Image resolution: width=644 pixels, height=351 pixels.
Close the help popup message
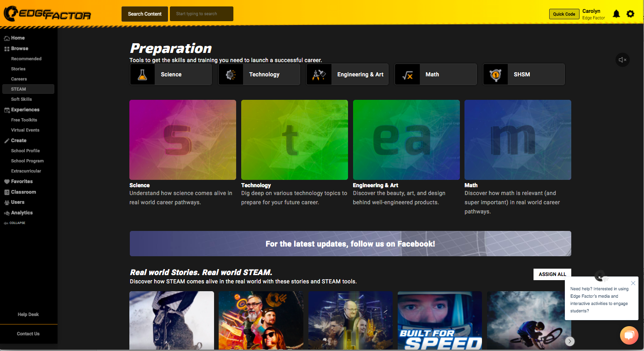click(x=633, y=283)
